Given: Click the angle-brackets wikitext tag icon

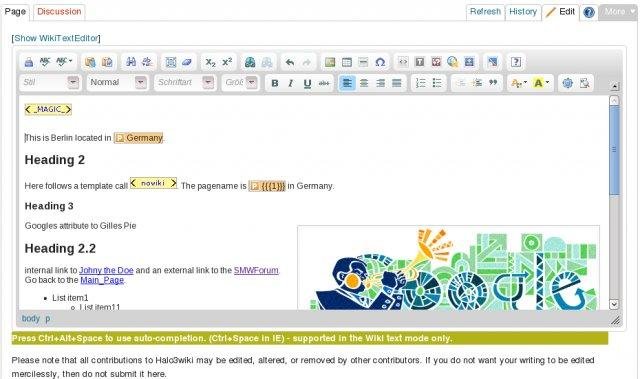Looking at the screenshot, I should tap(403, 62).
